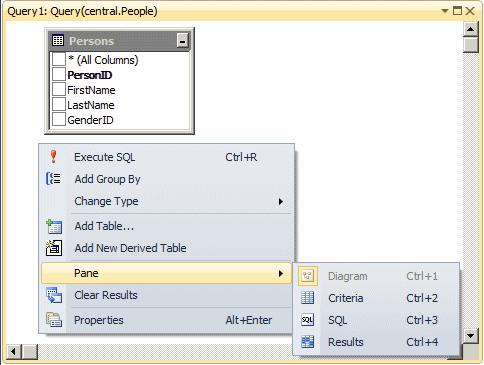The image size is (484, 365).
Task: Click the horizontal scrollbar thumb
Action: [x=29, y=352]
